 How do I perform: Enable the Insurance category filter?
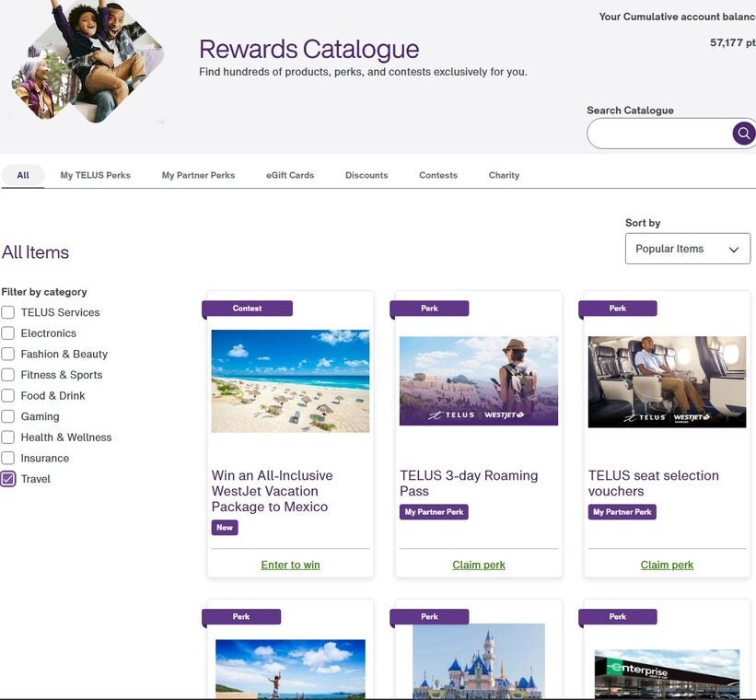coord(7,457)
